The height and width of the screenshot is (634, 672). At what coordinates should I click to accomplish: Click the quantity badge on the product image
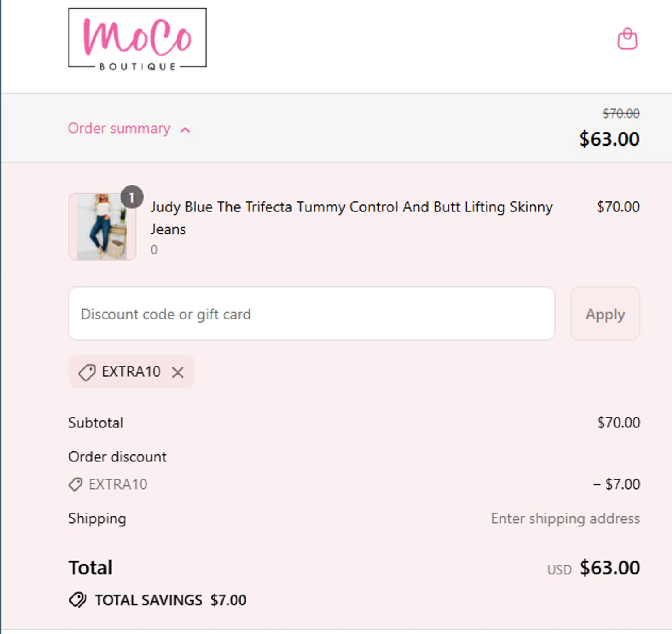click(x=131, y=197)
